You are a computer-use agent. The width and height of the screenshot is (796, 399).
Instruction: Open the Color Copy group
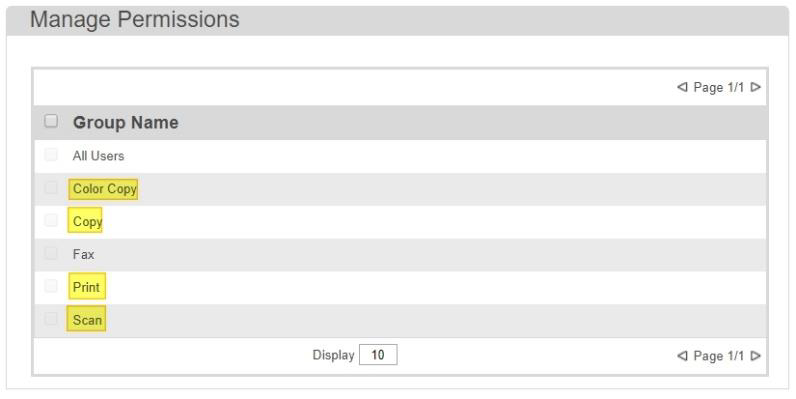point(105,189)
